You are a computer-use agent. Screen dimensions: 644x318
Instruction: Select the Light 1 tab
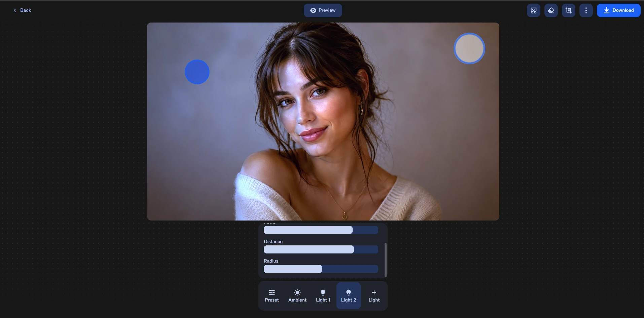tap(323, 296)
